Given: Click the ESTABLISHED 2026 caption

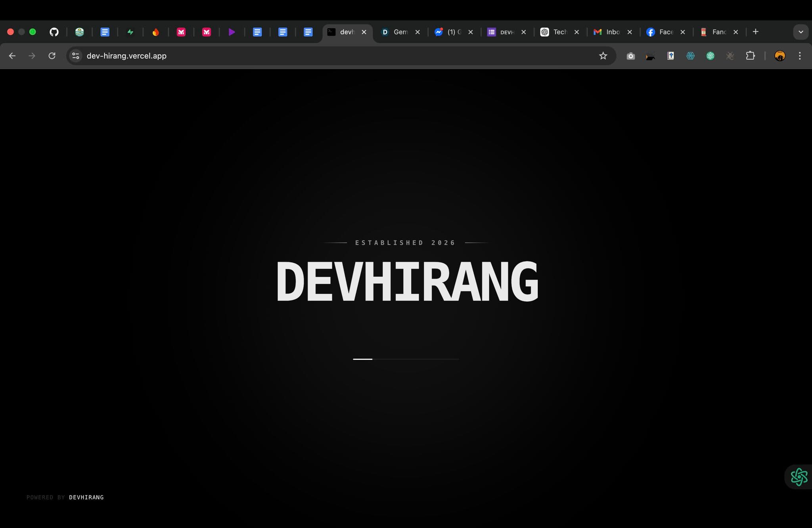Looking at the screenshot, I should [405, 243].
